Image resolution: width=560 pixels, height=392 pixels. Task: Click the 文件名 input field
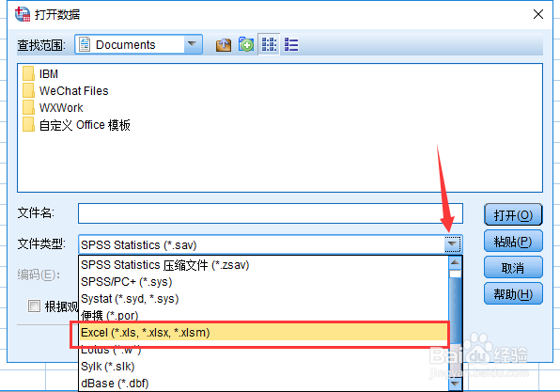[271, 213]
